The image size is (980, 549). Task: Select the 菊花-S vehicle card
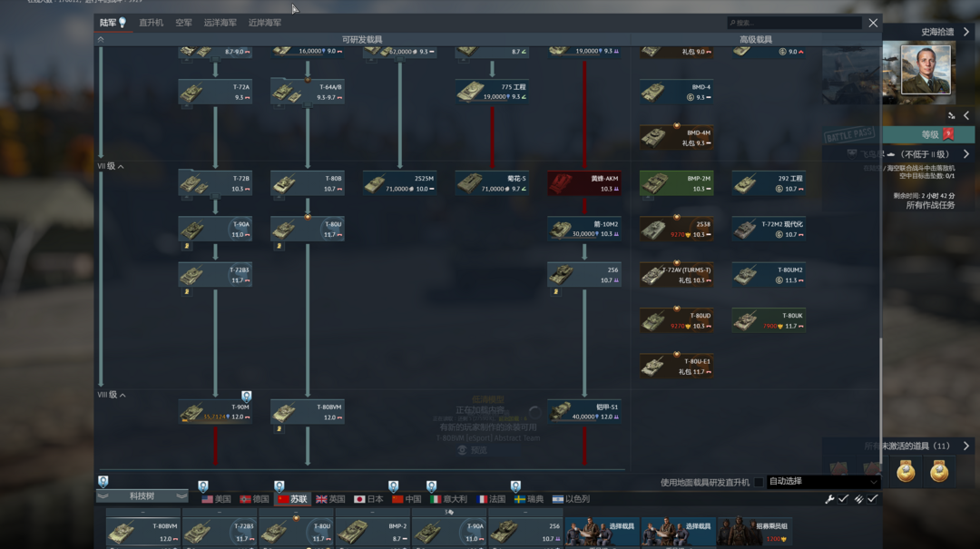pos(492,183)
